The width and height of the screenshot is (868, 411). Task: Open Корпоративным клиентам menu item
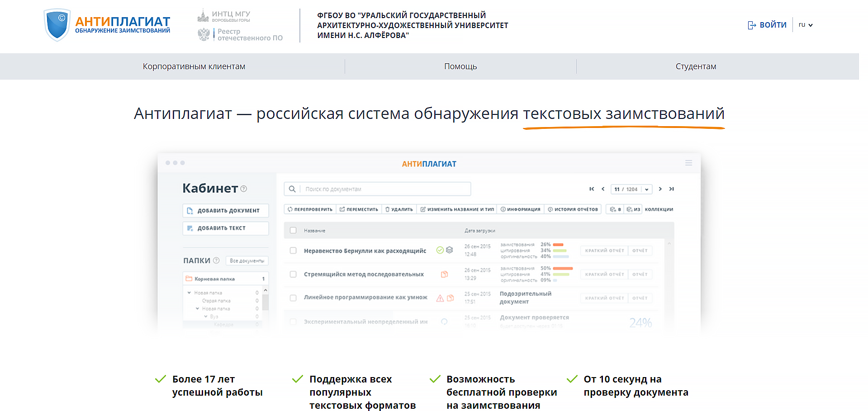tap(194, 66)
